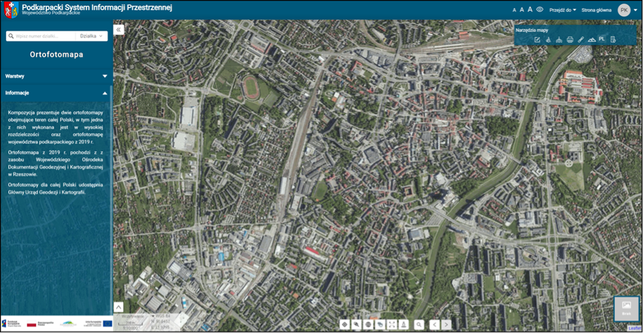644x334 pixels.
Task: Click the Podkarpackie coat of arms logo
Action: tap(11, 10)
